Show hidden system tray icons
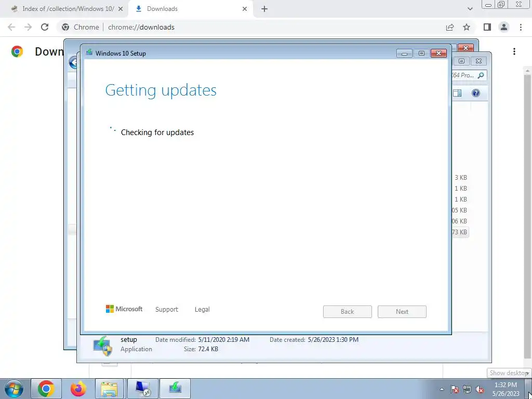The width and height of the screenshot is (532, 399). click(442, 389)
